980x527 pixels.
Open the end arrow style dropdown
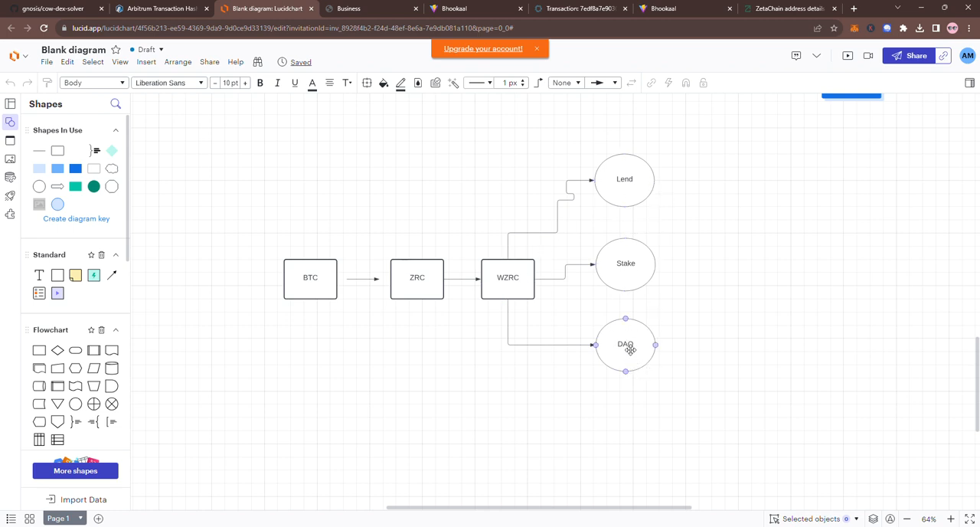click(603, 83)
